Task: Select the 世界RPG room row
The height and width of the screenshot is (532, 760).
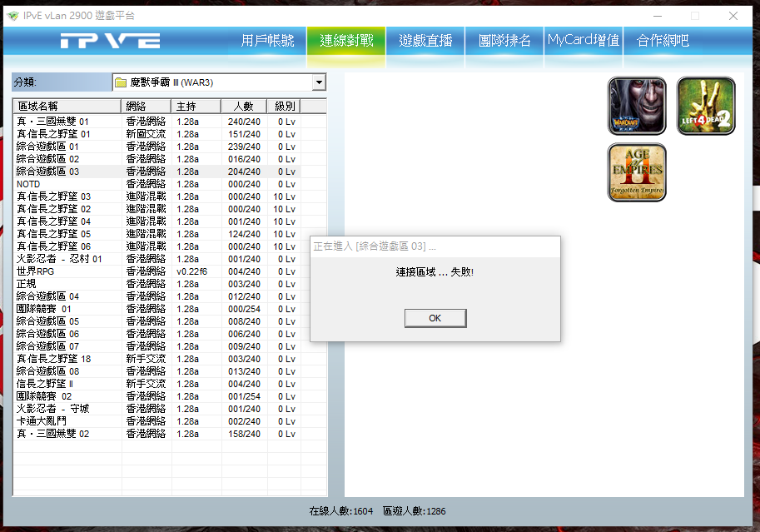Action: tap(157, 271)
